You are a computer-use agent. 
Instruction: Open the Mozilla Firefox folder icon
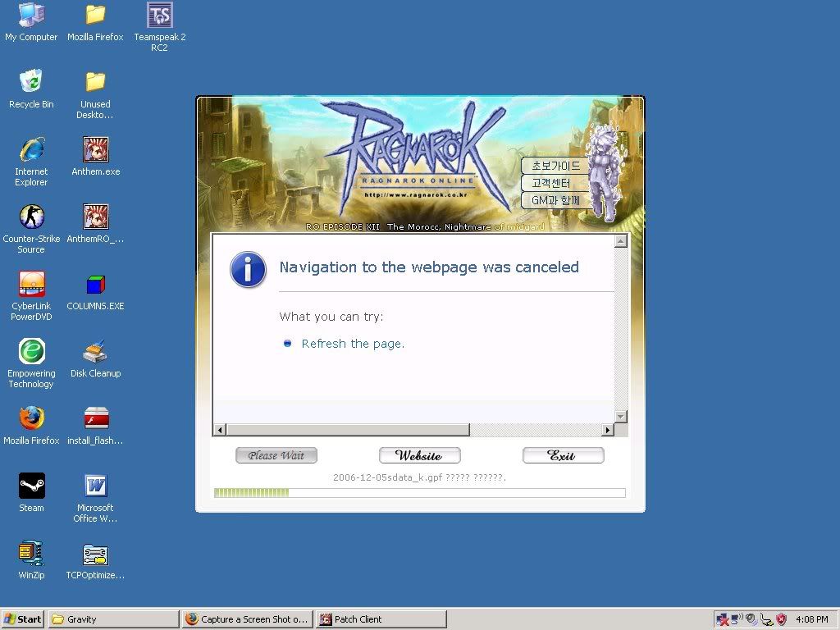[x=95, y=22]
